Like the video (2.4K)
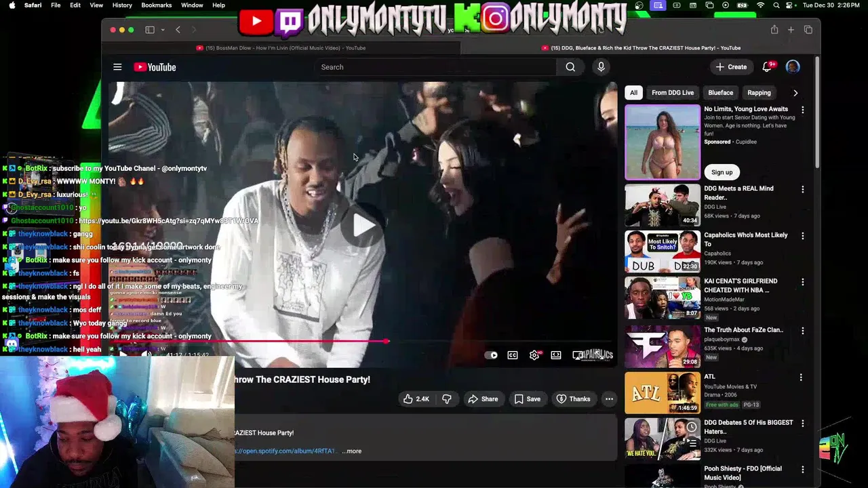Screen dimensions: 868x488 tap(416, 399)
